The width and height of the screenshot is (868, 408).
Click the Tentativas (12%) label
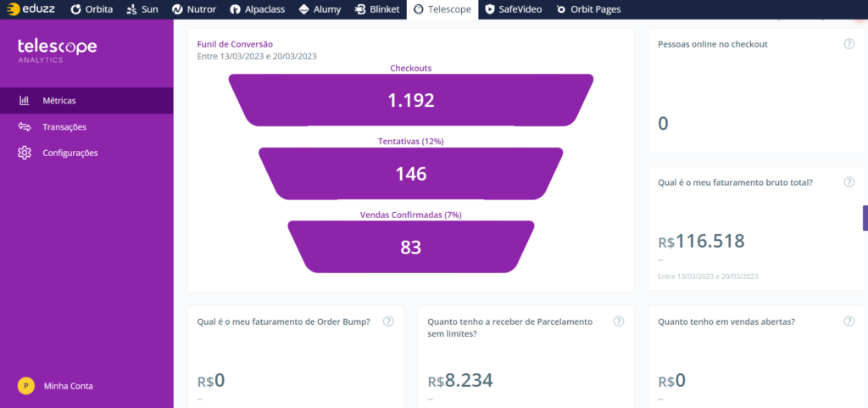[x=411, y=141]
